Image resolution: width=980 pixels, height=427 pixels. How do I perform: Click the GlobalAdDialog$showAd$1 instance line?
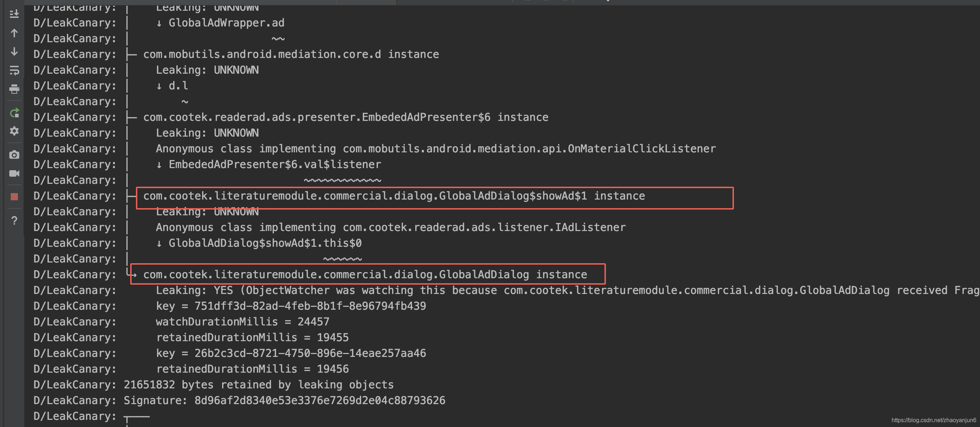point(394,196)
